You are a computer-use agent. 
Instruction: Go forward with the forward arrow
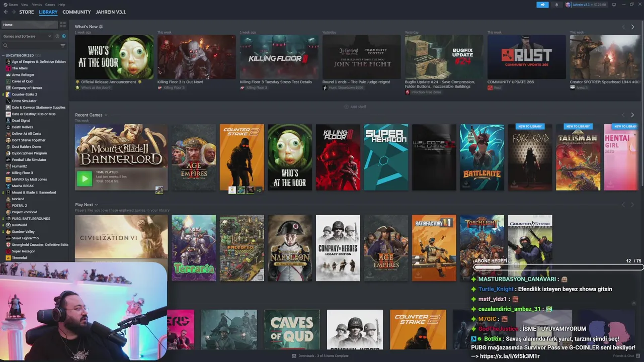13,12
